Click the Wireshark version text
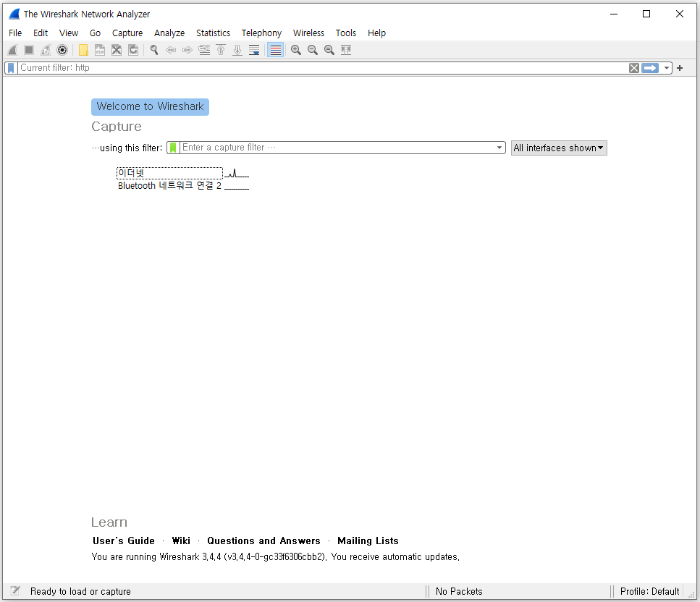Image resolution: width=700 pixels, height=602 pixels. (276, 557)
